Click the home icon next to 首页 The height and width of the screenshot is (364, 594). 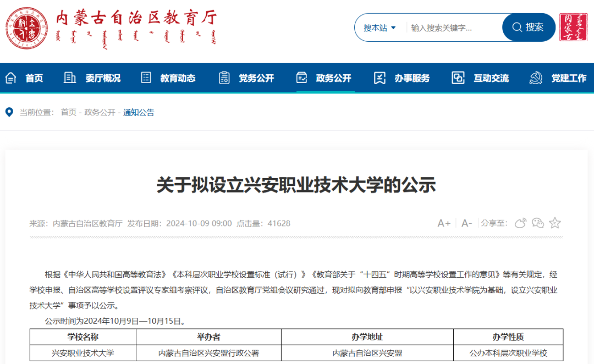click(10, 78)
